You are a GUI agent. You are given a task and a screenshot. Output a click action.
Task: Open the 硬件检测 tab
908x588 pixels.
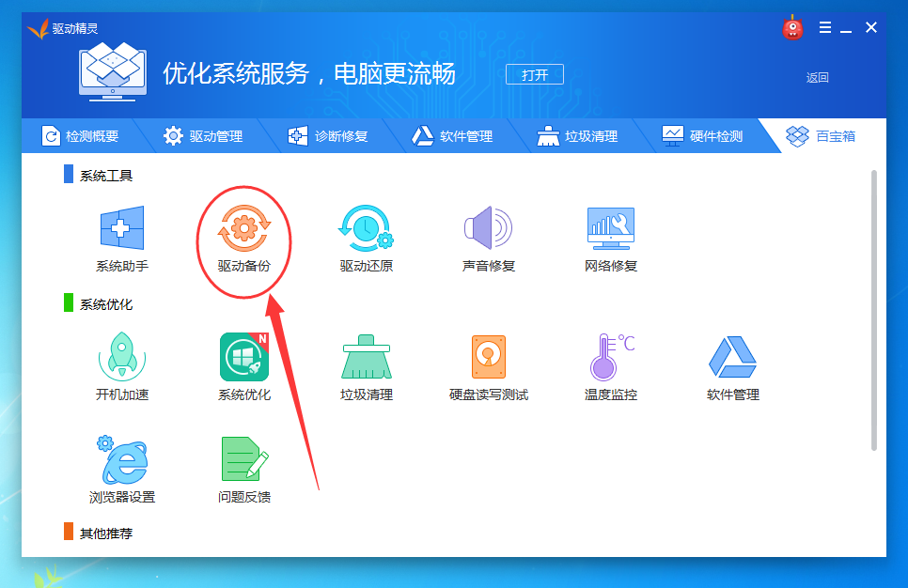coord(704,135)
